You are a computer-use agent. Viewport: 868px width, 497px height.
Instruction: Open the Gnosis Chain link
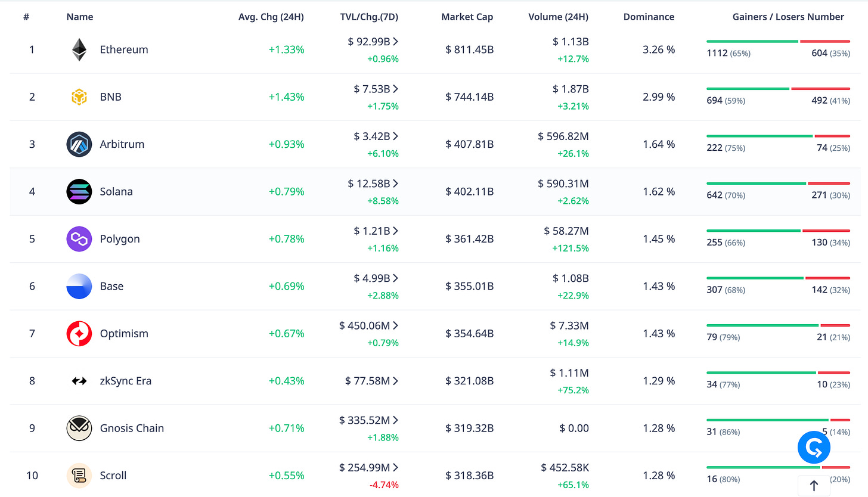tap(132, 428)
